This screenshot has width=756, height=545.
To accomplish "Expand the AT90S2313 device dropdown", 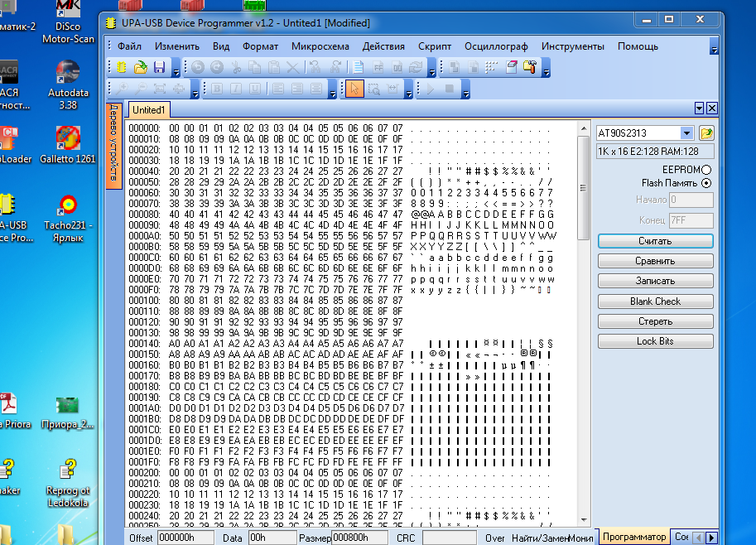I will point(686,133).
